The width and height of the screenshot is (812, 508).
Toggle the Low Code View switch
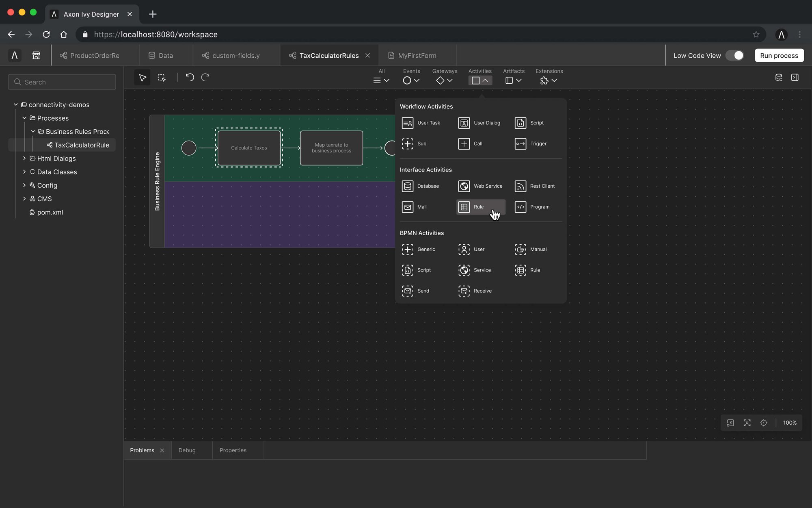[735, 55]
